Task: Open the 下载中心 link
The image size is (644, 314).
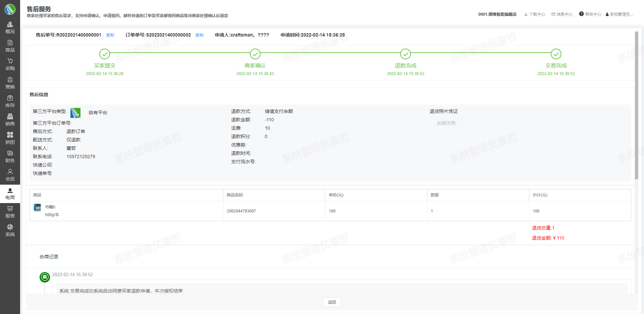Action: pyautogui.click(x=537, y=14)
